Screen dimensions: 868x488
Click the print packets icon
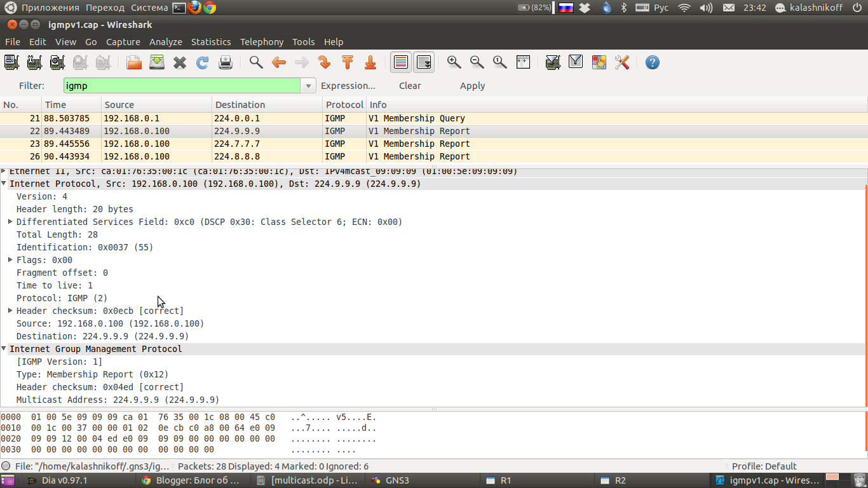pyautogui.click(x=226, y=62)
